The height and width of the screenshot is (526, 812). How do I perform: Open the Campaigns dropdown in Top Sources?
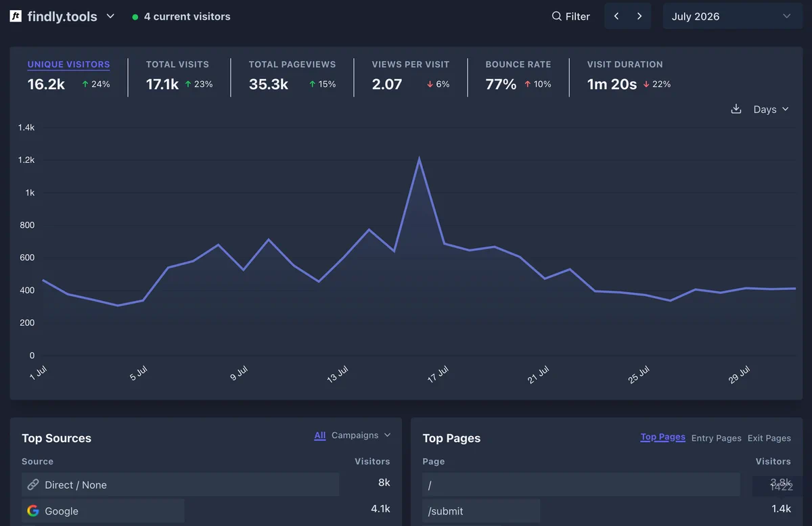[x=361, y=435]
